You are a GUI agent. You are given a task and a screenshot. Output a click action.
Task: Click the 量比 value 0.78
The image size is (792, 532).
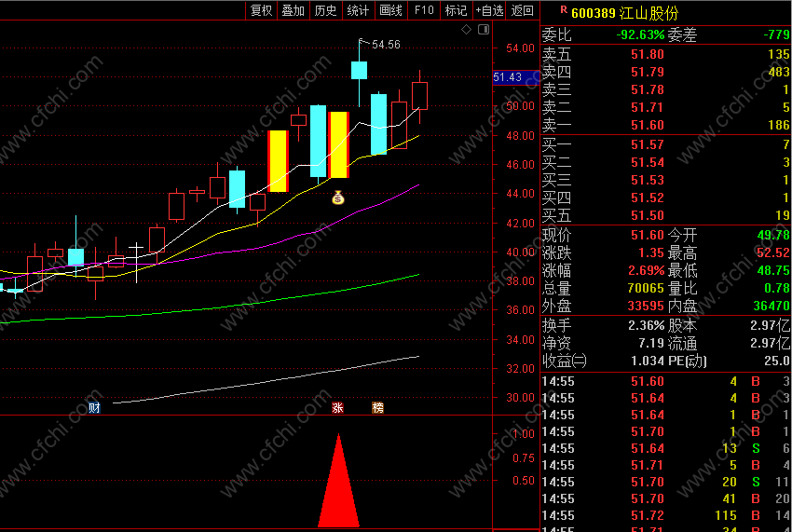pos(777,288)
